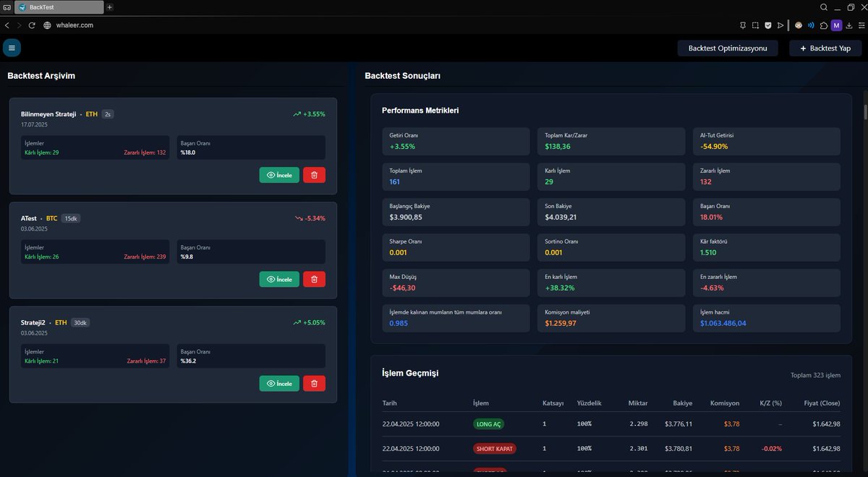Click the reload page icon

(x=31, y=25)
